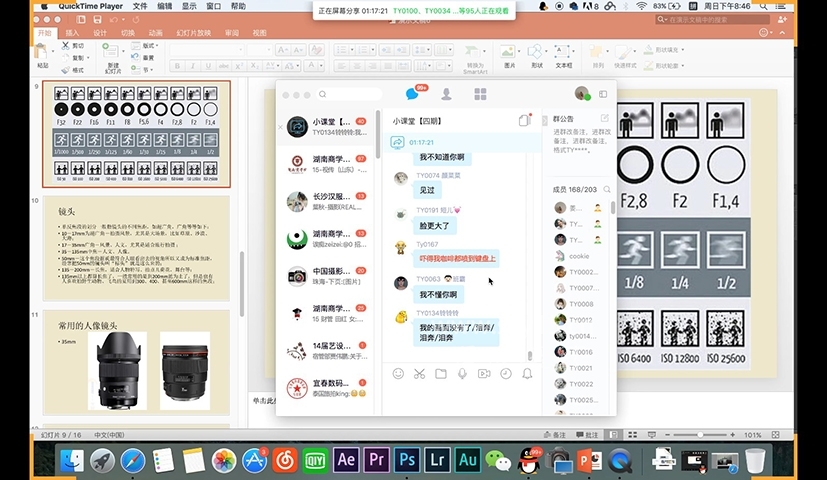Screen dimensions: 827x480
Task: Click the zoom out minus button
Action: point(667,435)
